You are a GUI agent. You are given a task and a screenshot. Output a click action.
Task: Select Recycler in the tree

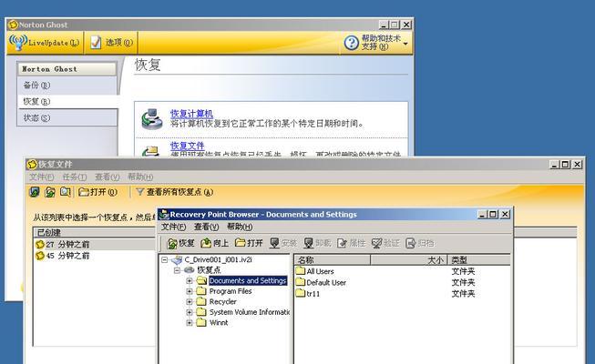[222, 302]
